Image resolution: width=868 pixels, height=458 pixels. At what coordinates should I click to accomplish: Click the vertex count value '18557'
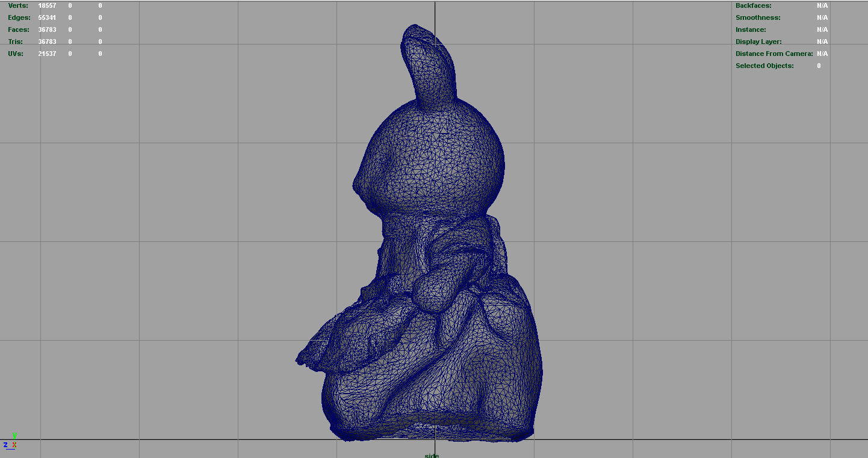click(47, 5)
